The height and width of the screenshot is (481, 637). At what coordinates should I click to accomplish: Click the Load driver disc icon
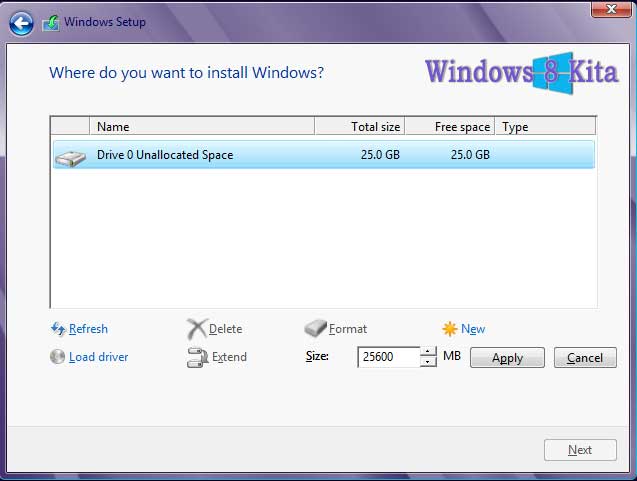coord(57,357)
